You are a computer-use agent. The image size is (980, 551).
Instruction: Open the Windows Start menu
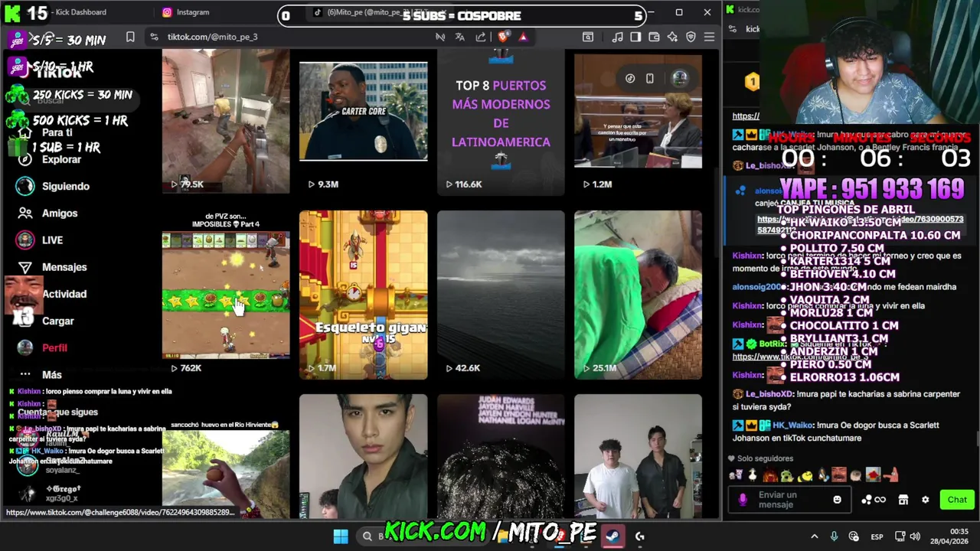[x=341, y=536]
